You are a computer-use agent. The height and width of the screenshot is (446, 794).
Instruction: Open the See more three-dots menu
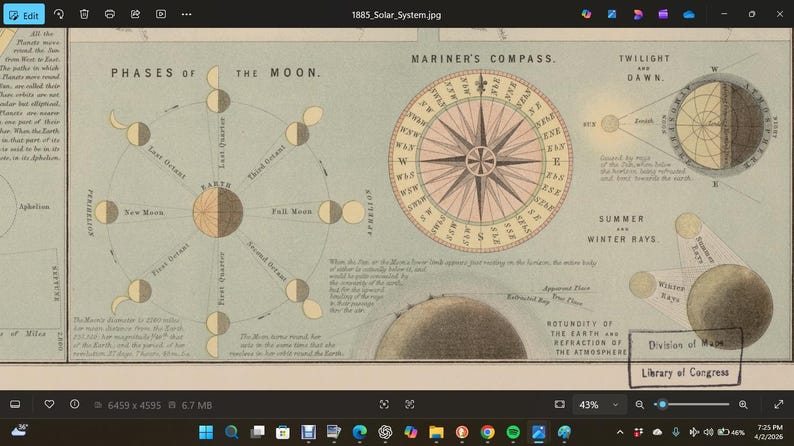click(x=186, y=14)
